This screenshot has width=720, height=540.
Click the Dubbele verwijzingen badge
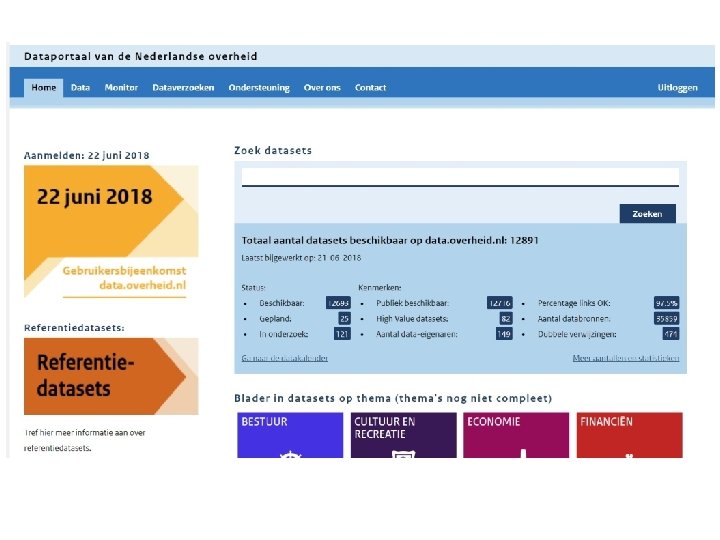coord(671,334)
